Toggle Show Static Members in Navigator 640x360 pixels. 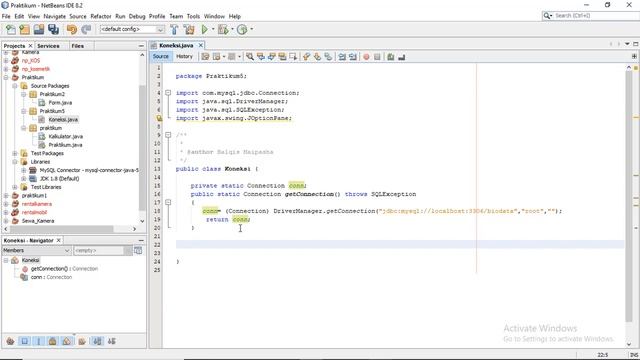(39, 341)
